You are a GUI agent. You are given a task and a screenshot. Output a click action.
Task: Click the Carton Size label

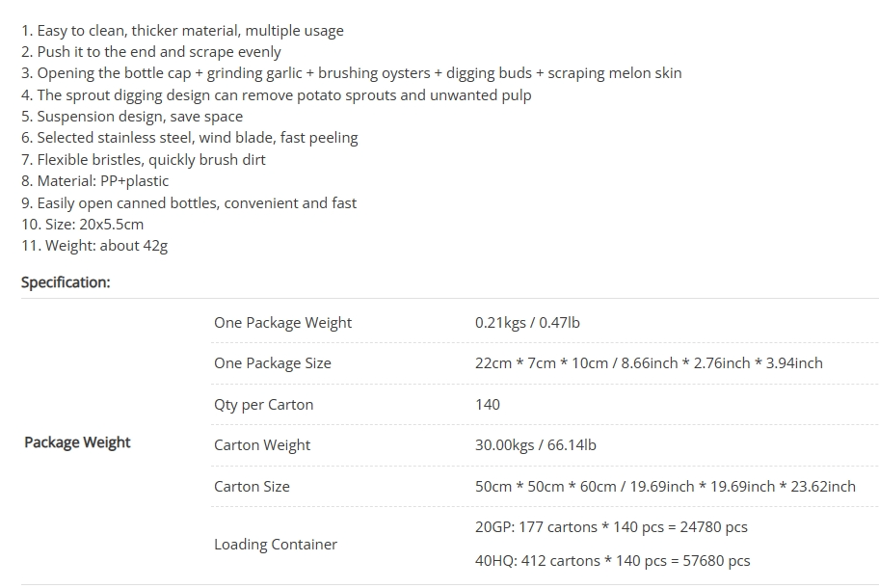(252, 487)
